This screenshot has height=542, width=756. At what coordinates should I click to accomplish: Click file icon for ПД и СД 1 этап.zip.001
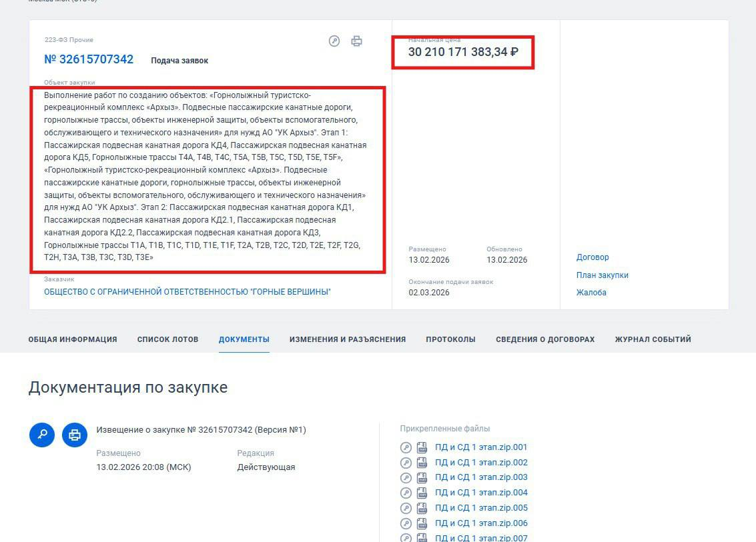click(x=422, y=447)
